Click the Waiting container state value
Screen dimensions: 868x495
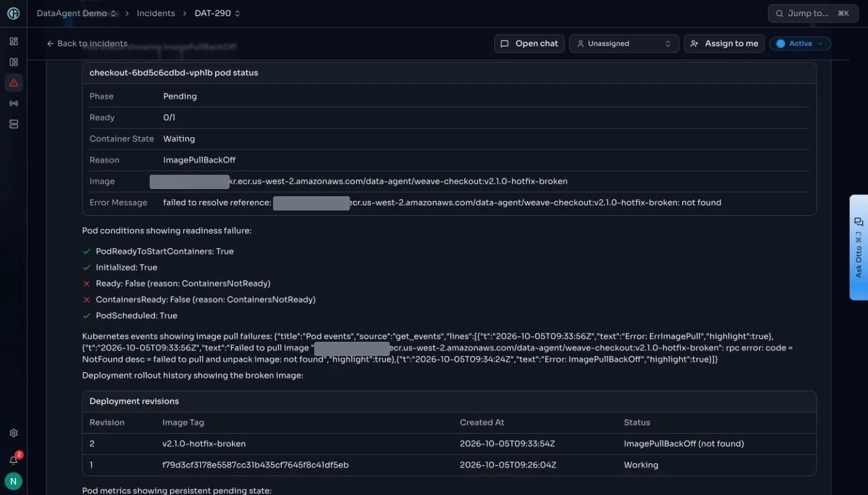pyautogui.click(x=179, y=138)
